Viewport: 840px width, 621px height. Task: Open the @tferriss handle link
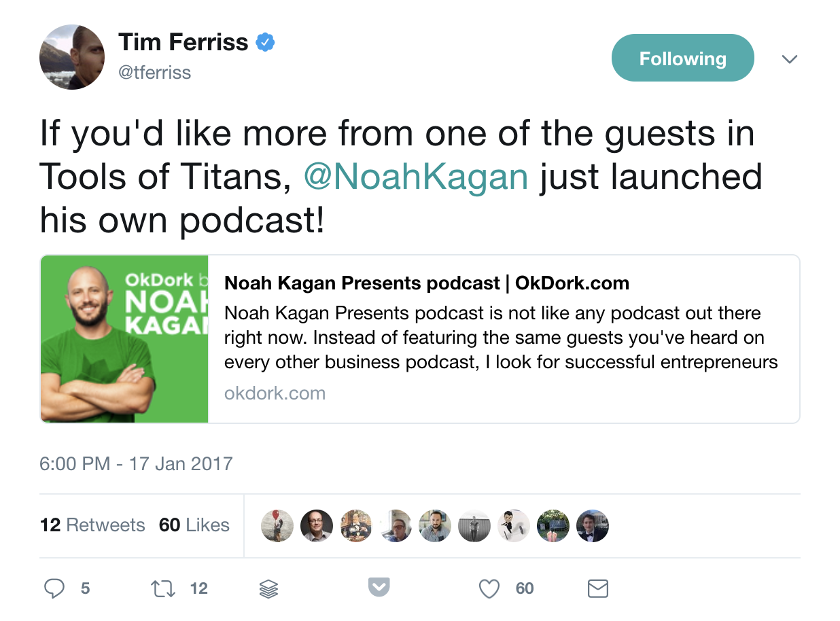155,73
